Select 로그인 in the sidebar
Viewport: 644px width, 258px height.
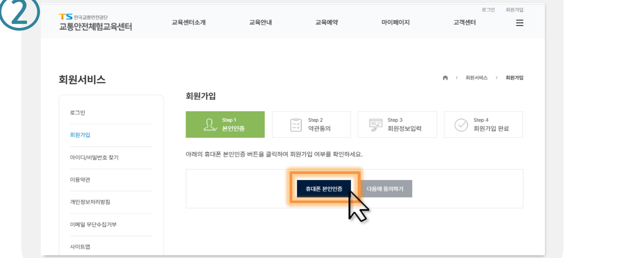pos(78,113)
